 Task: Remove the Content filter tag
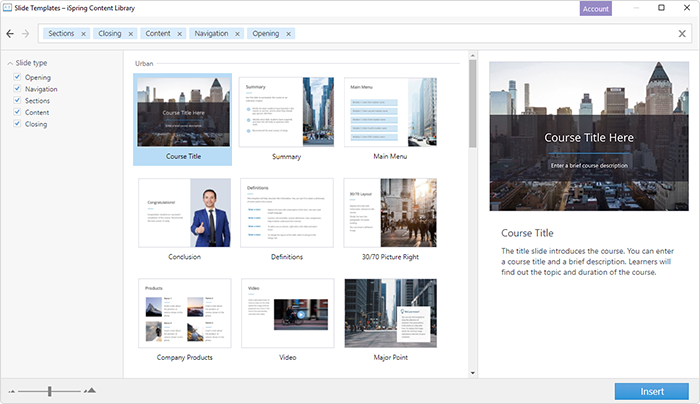pos(179,34)
